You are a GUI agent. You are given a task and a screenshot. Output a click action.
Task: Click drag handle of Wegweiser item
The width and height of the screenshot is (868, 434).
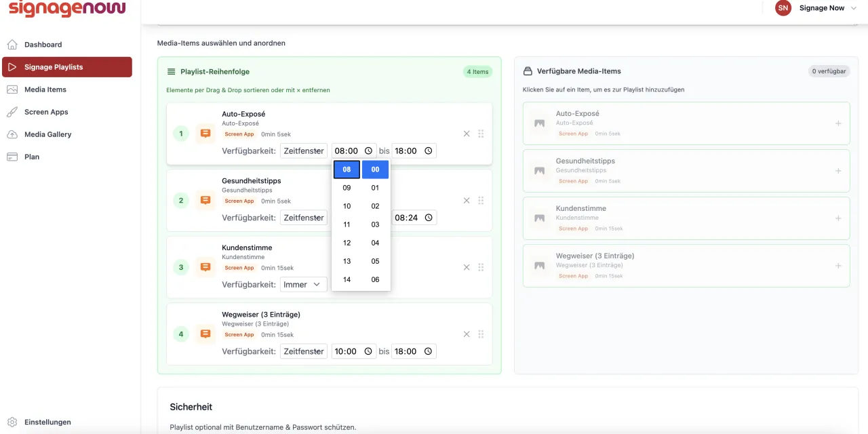pos(481,334)
